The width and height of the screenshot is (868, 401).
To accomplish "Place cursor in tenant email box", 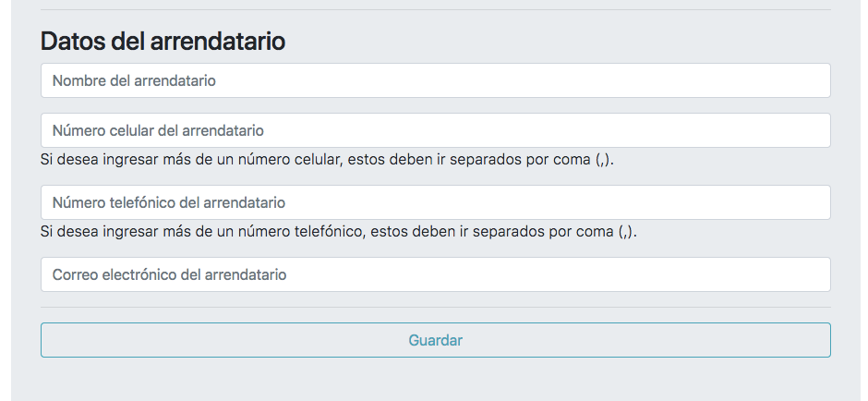I will (435, 274).
